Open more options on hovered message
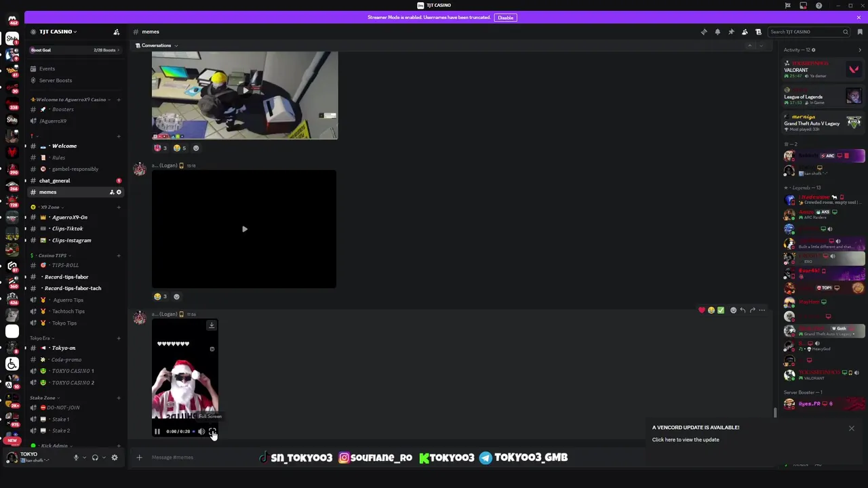Viewport: 868px width, 488px height. click(x=762, y=310)
